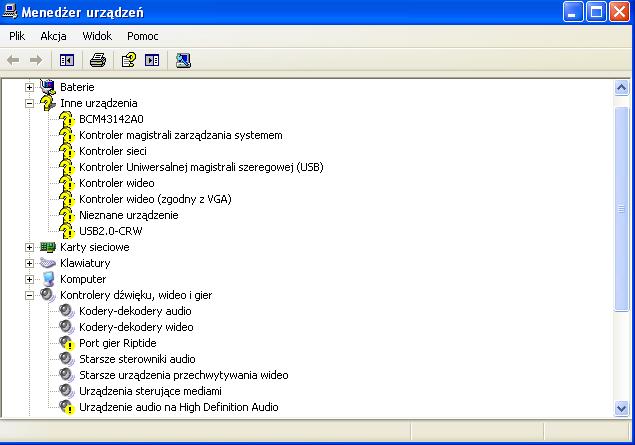Select Starsze sterowniki audio

[x=137, y=359]
